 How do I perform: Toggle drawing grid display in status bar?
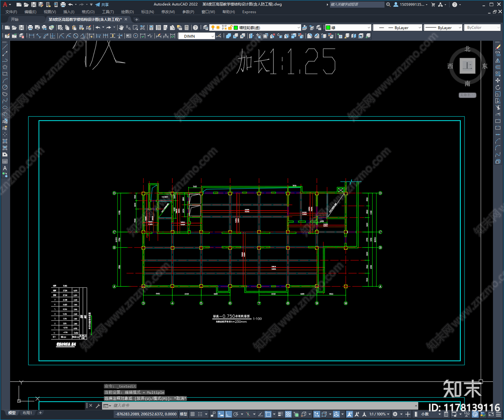[x=192, y=414]
